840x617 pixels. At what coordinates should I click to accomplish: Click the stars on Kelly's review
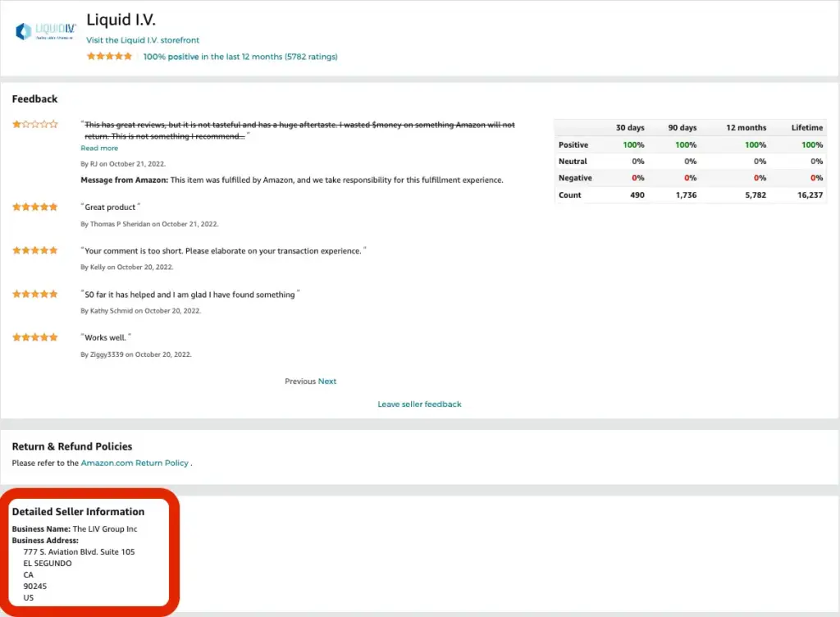tap(34, 250)
